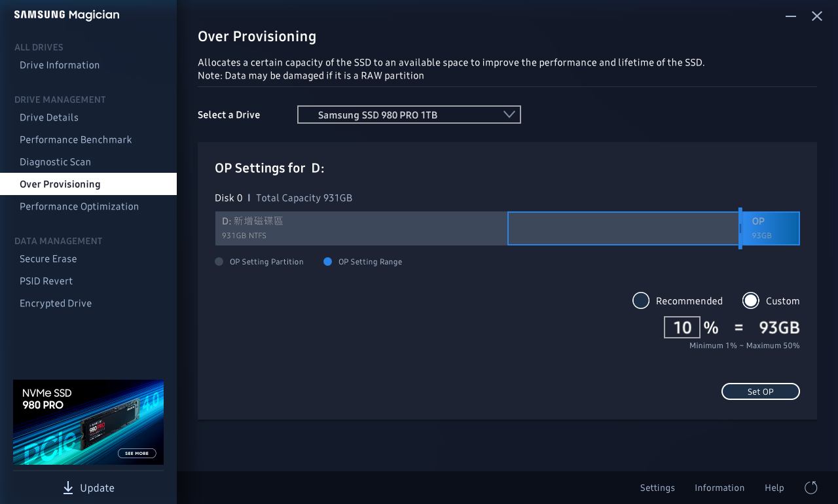Click the OP range slider handle

point(740,228)
